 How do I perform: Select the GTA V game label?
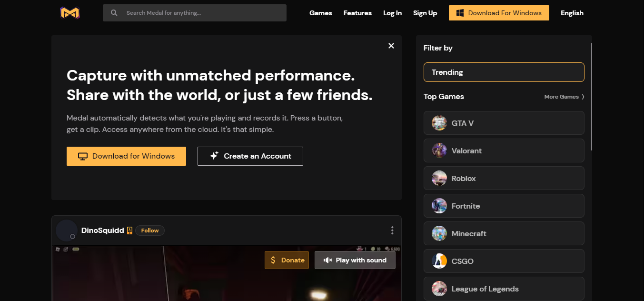click(x=463, y=123)
